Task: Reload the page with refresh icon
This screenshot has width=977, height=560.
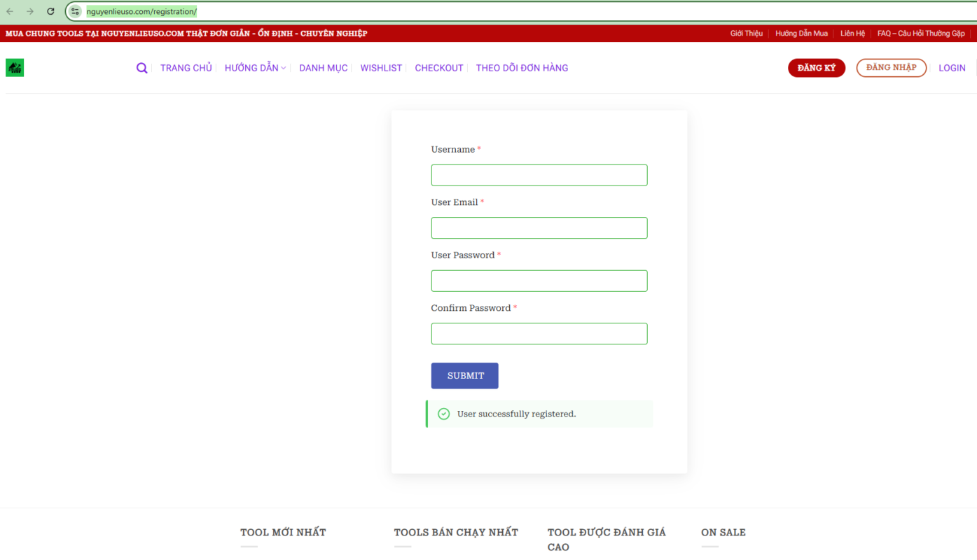Action: tap(50, 11)
